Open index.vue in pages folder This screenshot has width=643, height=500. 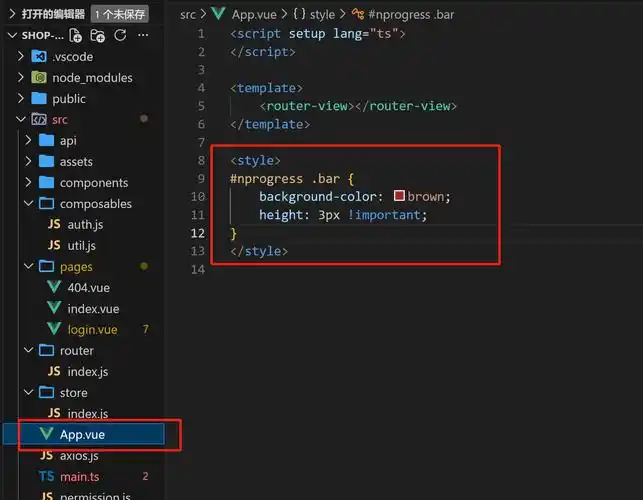(x=93, y=308)
